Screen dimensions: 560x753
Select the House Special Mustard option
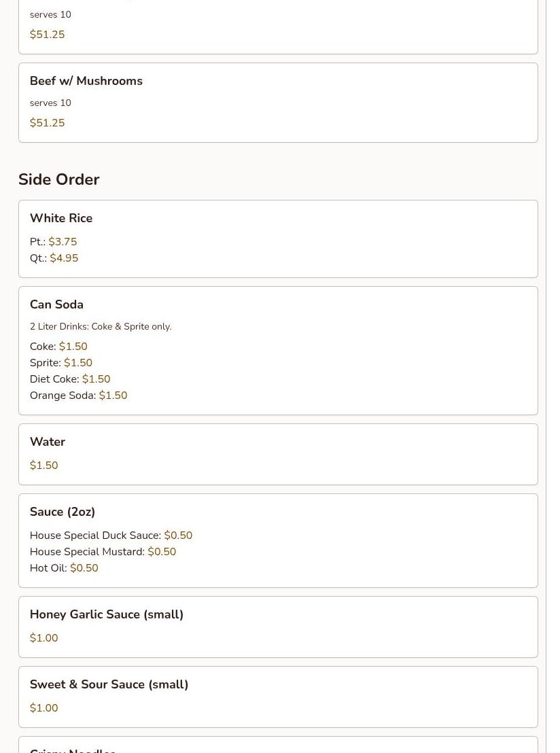coord(103,552)
